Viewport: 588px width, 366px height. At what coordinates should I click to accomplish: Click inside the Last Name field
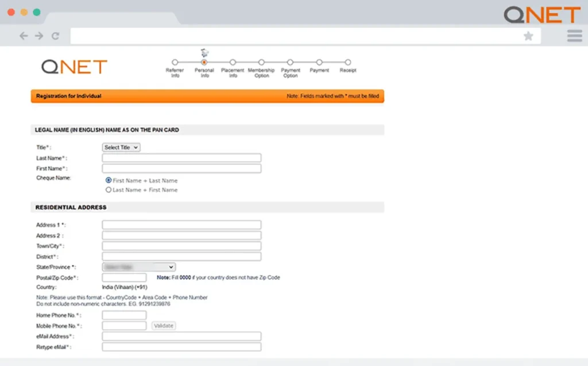181,157
